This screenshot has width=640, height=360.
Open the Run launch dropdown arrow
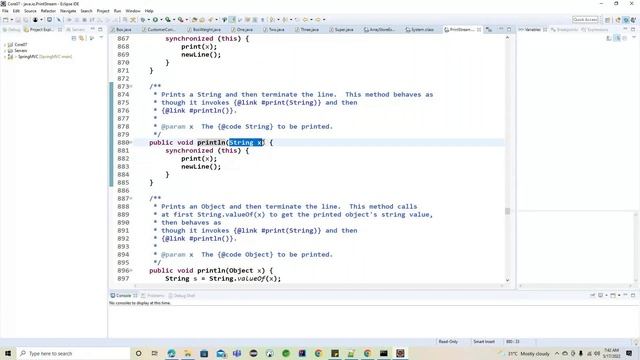click(161, 20)
